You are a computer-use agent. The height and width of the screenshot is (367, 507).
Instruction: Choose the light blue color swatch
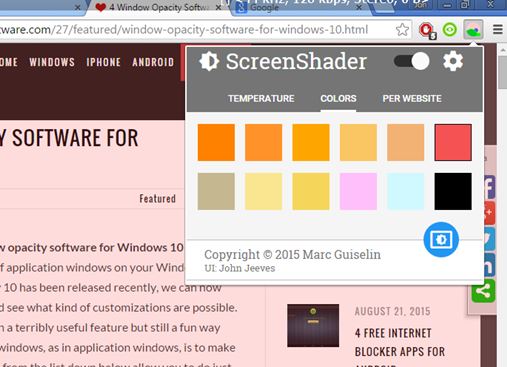click(406, 191)
